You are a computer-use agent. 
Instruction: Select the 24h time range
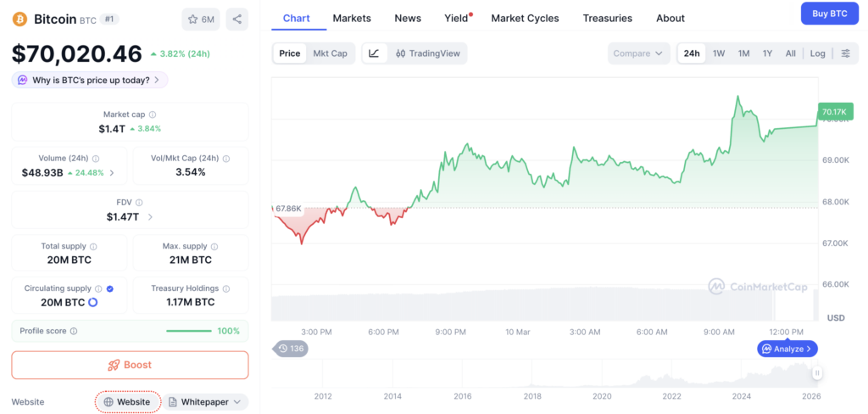pyautogui.click(x=692, y=53)
